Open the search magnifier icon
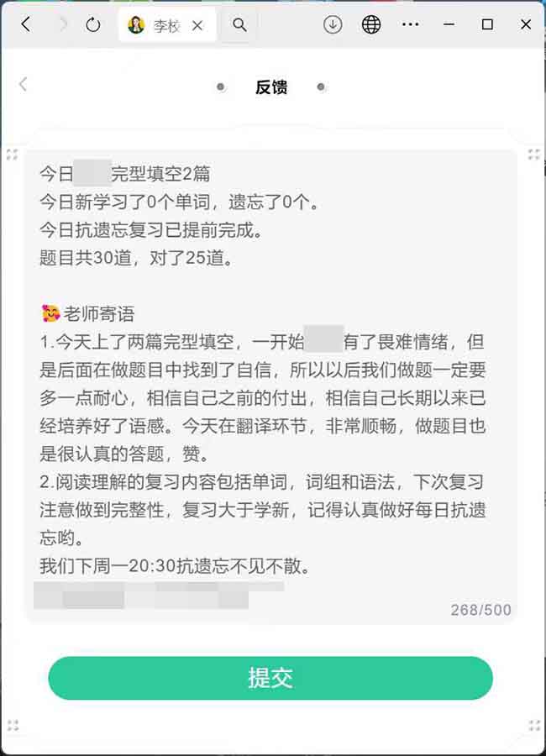This screenshot has width=546, height=756. [x=239, y=24]
